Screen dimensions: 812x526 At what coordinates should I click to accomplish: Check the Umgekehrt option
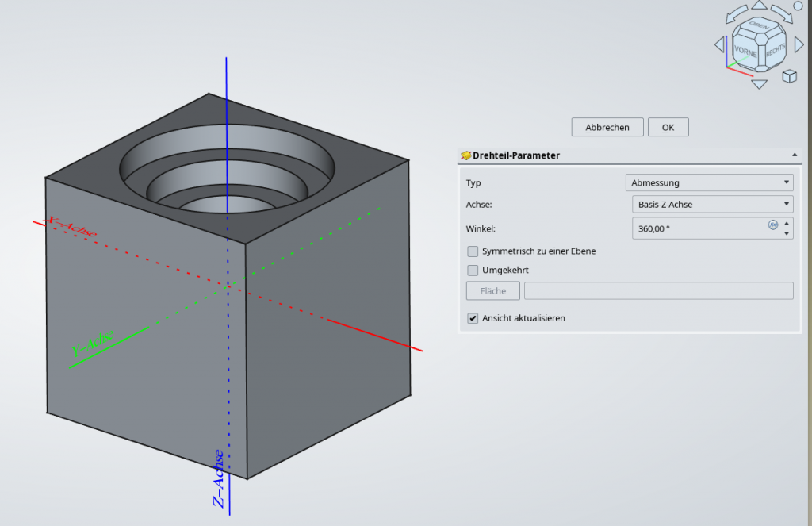click(473, 271)
